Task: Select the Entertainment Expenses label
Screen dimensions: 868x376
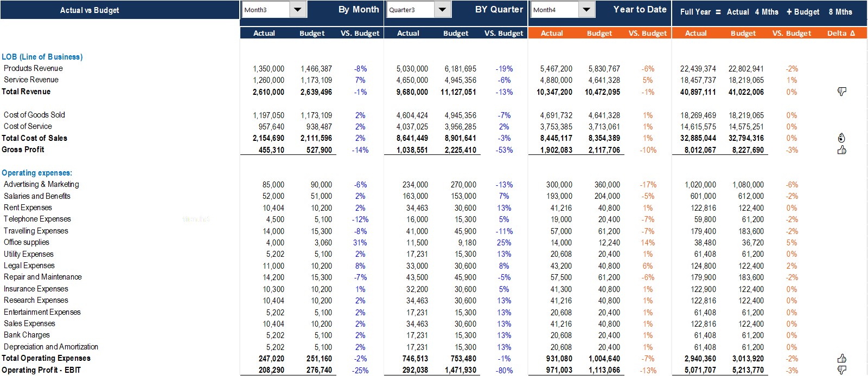Action: tap(42, 312)
